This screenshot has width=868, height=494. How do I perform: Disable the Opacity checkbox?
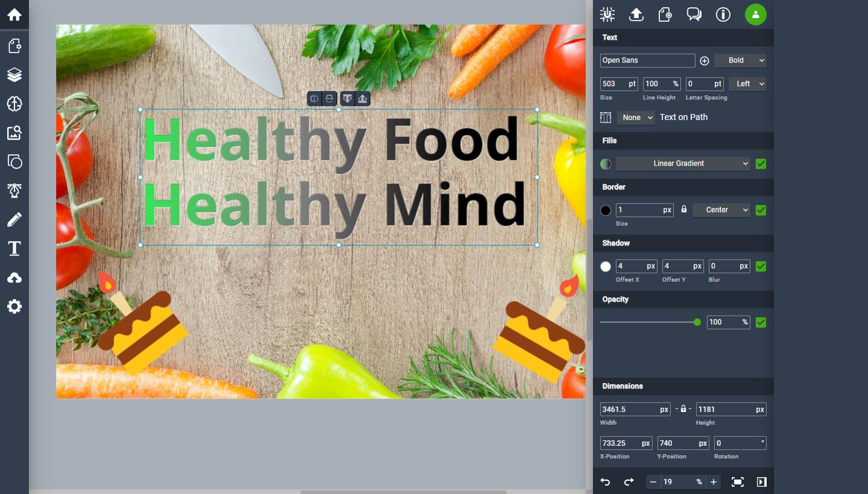click(x=761, y=322)
